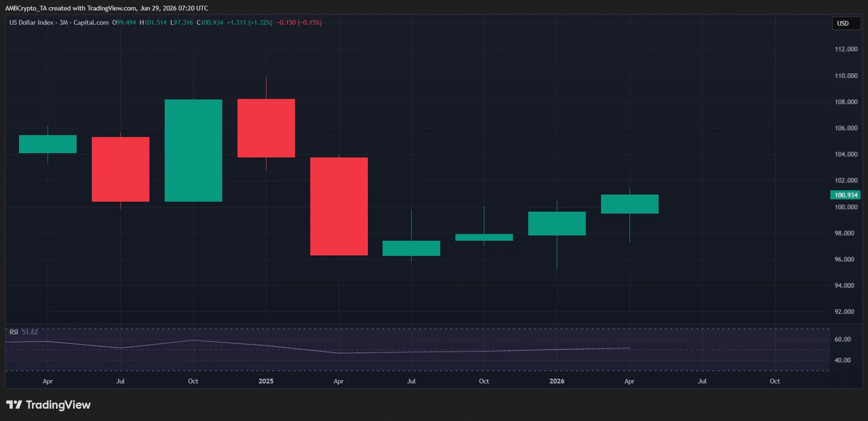
Task: Click the 108.000 price axis label
Action: tap(846, 102)
